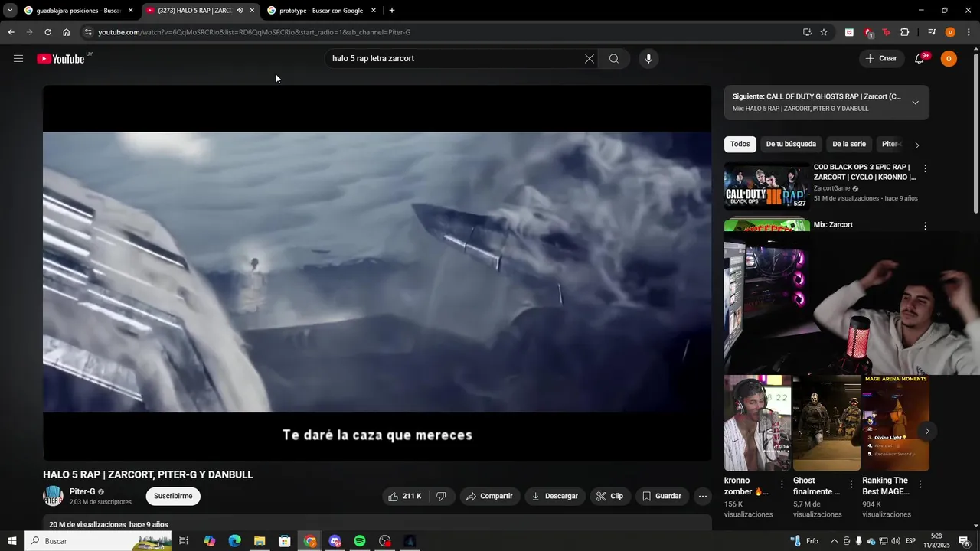Open the Tp red extension icon

[x=886, y=32]
